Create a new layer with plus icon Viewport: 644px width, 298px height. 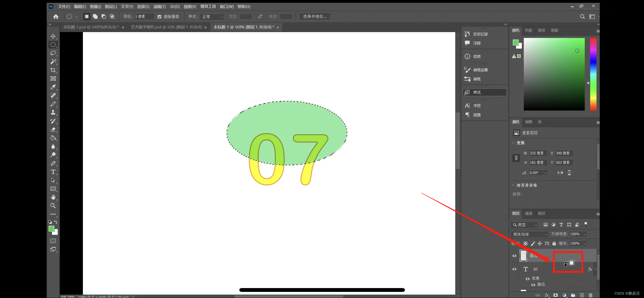582,295
